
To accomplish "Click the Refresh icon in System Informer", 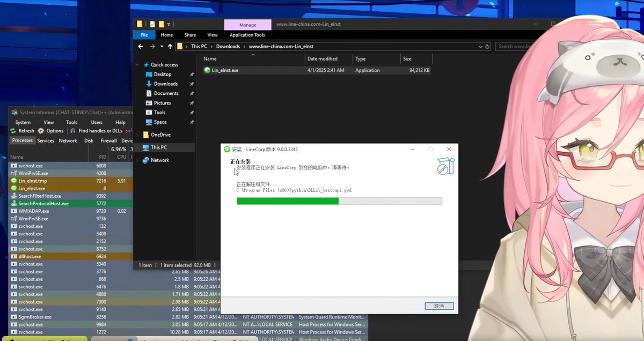I will click(x=13, y=131).
